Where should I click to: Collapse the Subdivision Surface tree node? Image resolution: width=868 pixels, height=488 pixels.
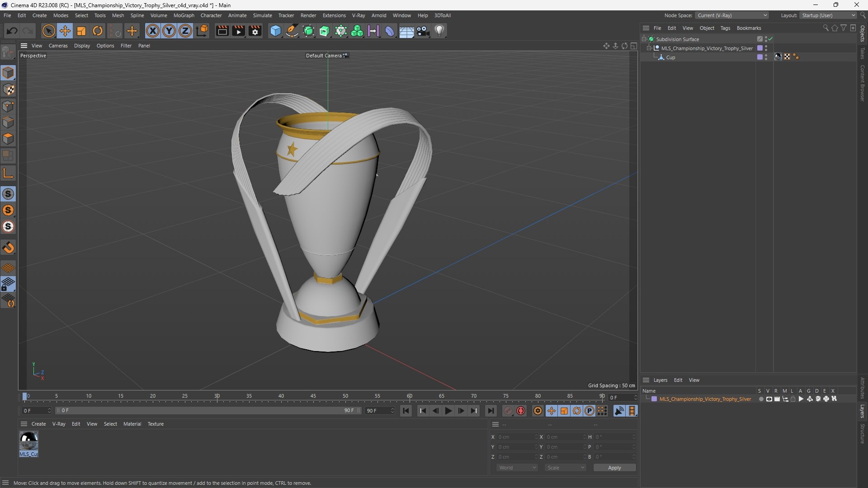click(644, 39)
